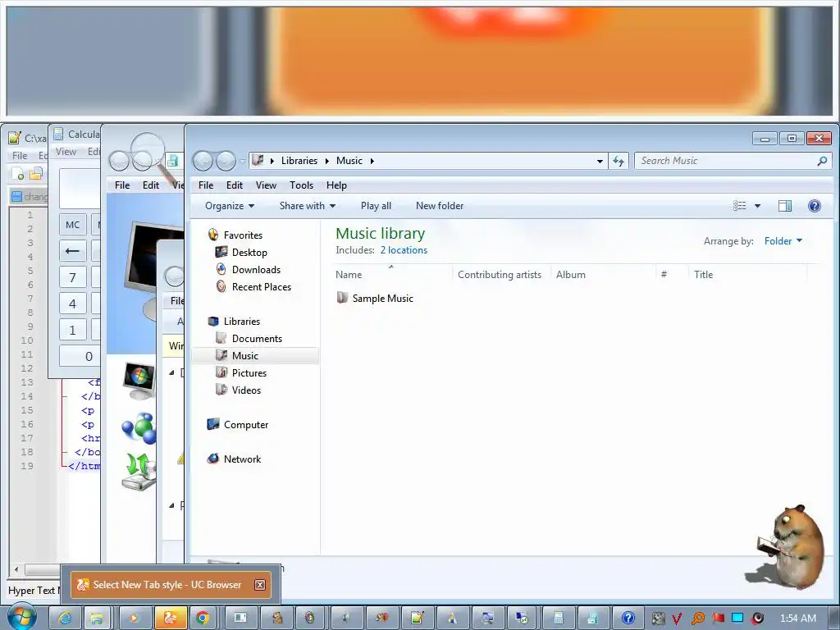This screenshot has width=840, height=630.
Task: Click the open folder icon in the editor window
Action: (36, 174)
